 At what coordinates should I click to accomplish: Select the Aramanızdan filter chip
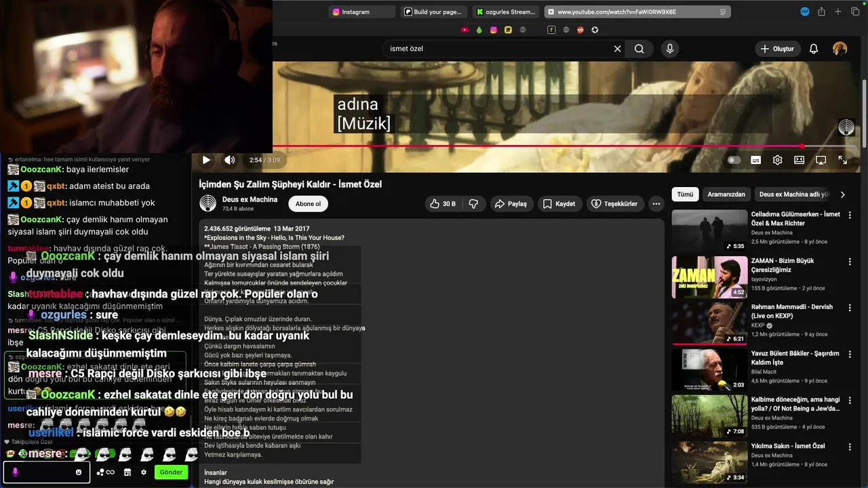click(726, 195)
